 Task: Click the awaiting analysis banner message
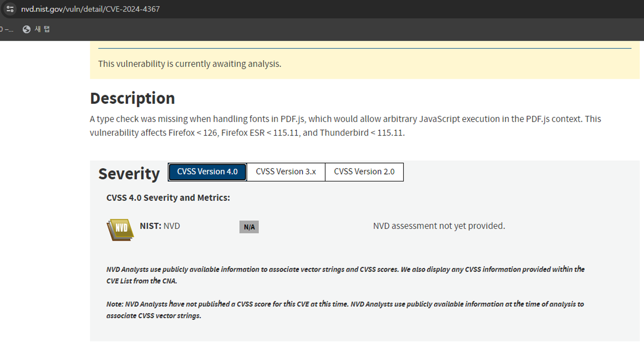point(190,64)
